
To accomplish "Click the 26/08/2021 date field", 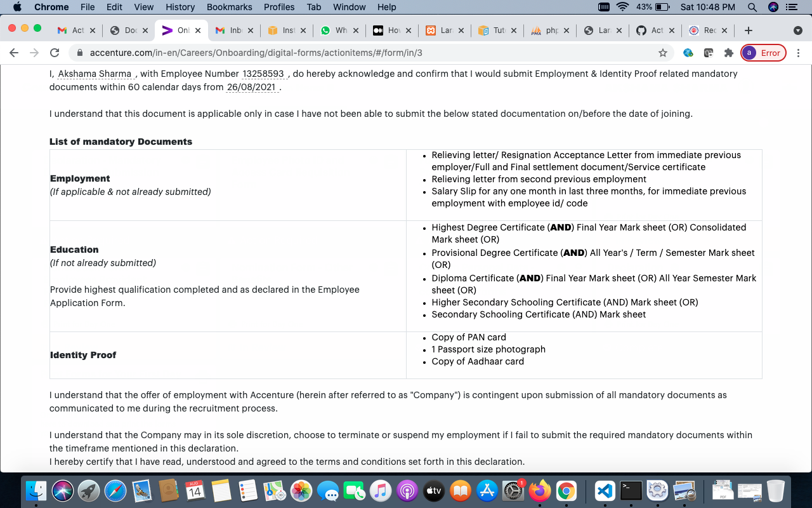I will 251,87.
